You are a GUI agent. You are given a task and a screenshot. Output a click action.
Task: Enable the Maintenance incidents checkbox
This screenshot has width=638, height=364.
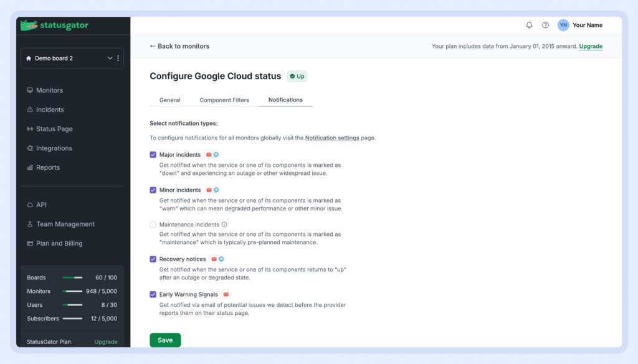(153, 225)
